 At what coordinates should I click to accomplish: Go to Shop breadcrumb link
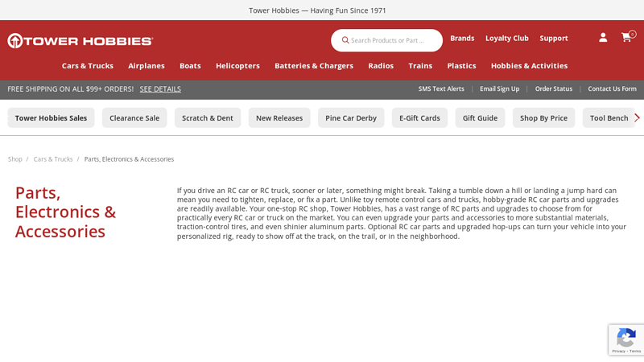pyautogui.click(x=15, y=159)
